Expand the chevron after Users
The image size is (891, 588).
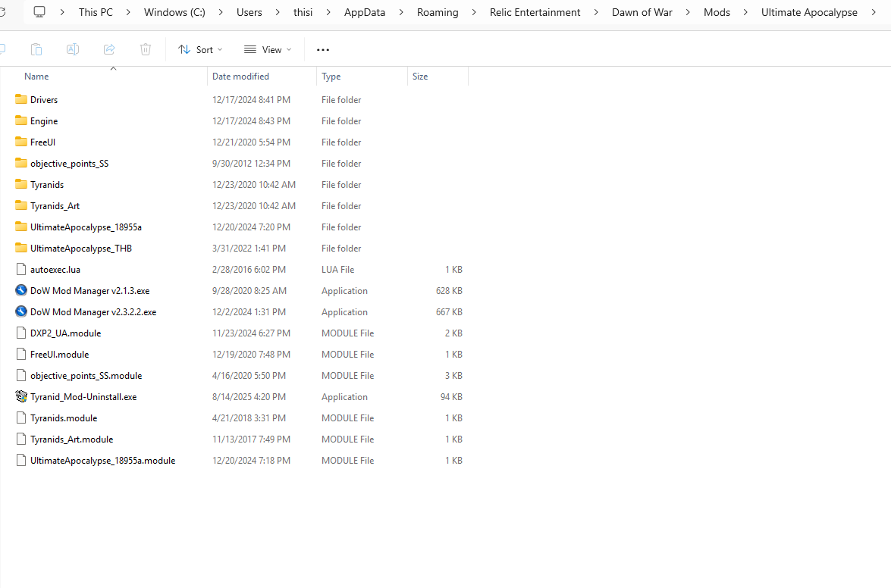pyautogui.click(x=278, y=12)
